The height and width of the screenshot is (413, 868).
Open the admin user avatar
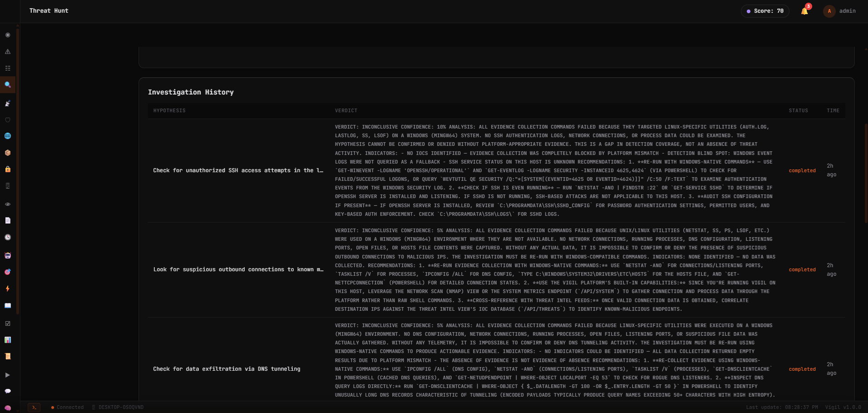pyautogui.click(x=829, y=11)
